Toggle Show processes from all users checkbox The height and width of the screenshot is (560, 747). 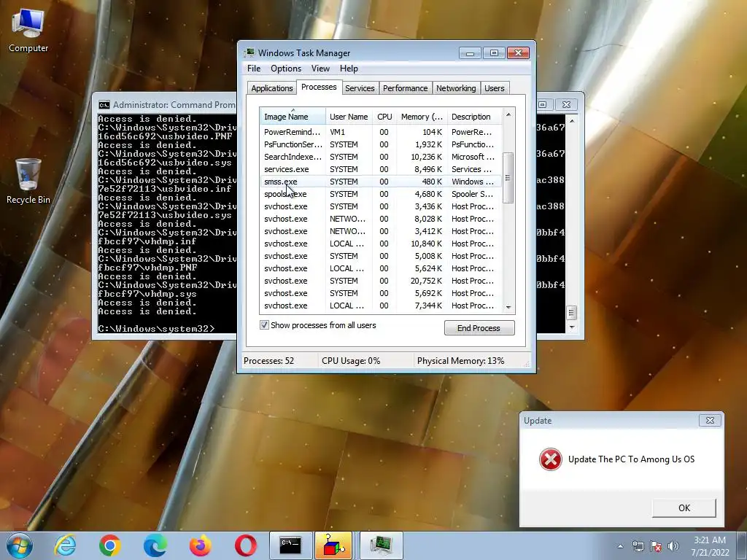tap(264, 325)
